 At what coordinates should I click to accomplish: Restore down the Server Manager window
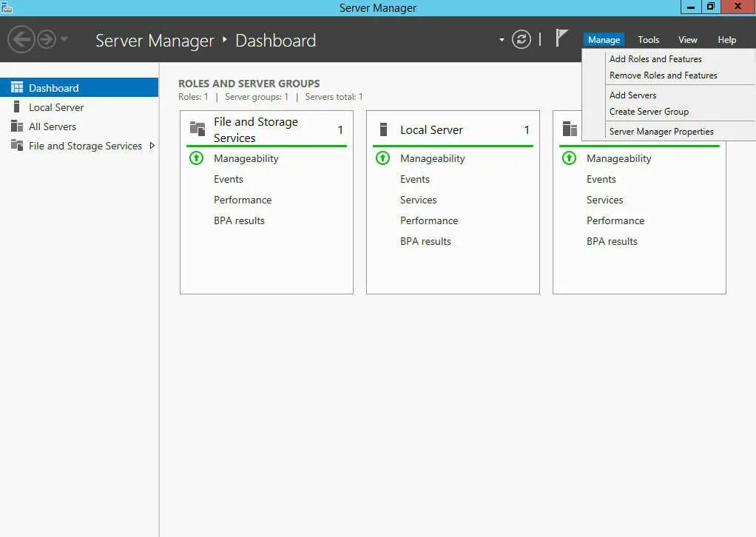point(710,7)
